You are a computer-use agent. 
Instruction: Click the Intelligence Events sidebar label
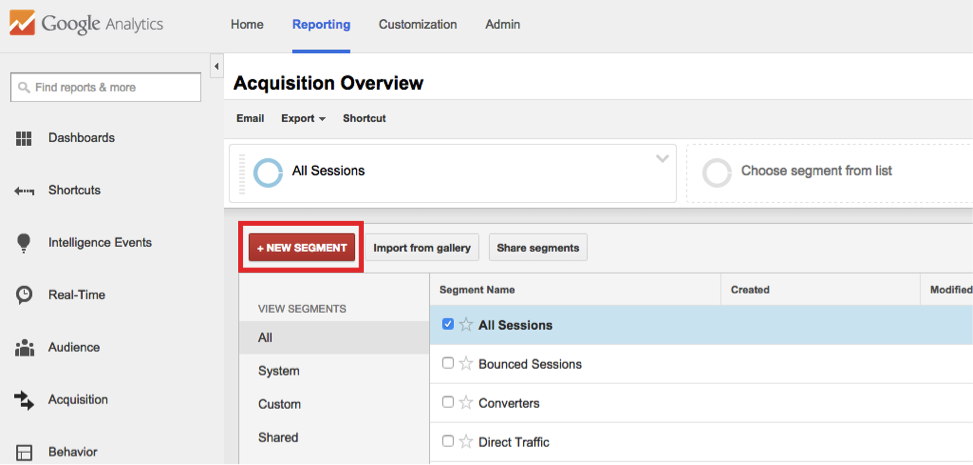tap(100, 243)
